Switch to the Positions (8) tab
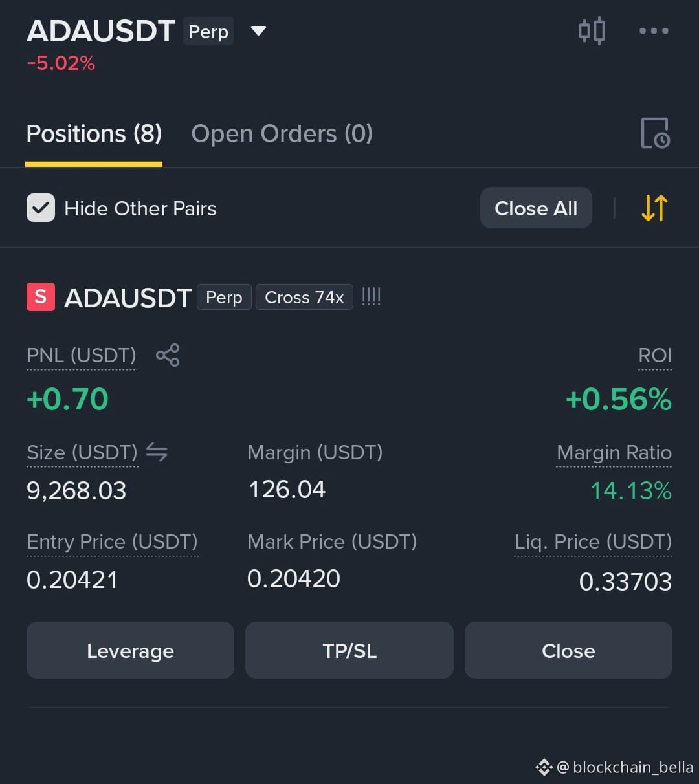 tap(94, 134)
